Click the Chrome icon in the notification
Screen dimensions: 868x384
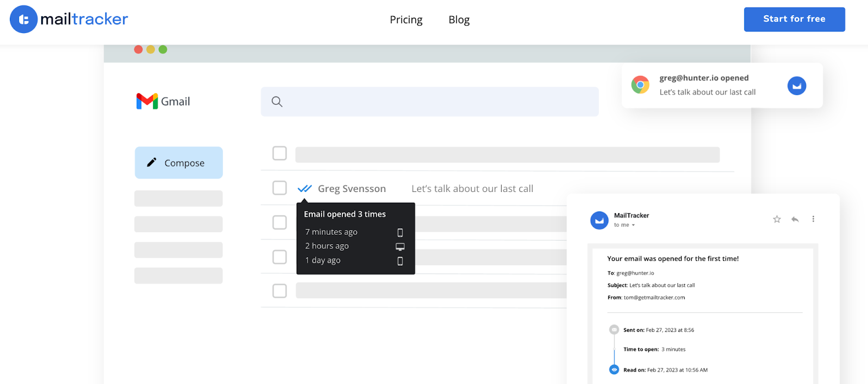(x=640, y=85)
